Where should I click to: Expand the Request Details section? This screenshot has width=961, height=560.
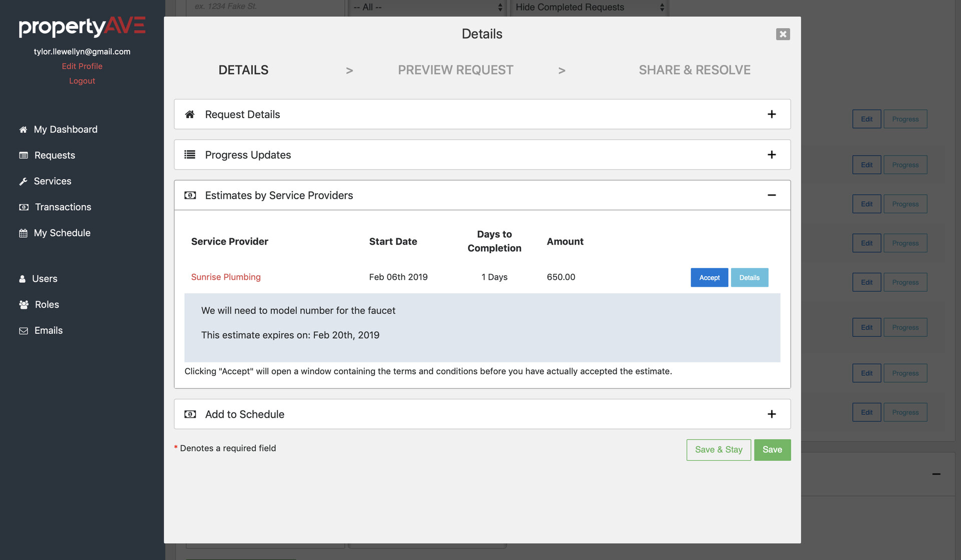[772, 114]
